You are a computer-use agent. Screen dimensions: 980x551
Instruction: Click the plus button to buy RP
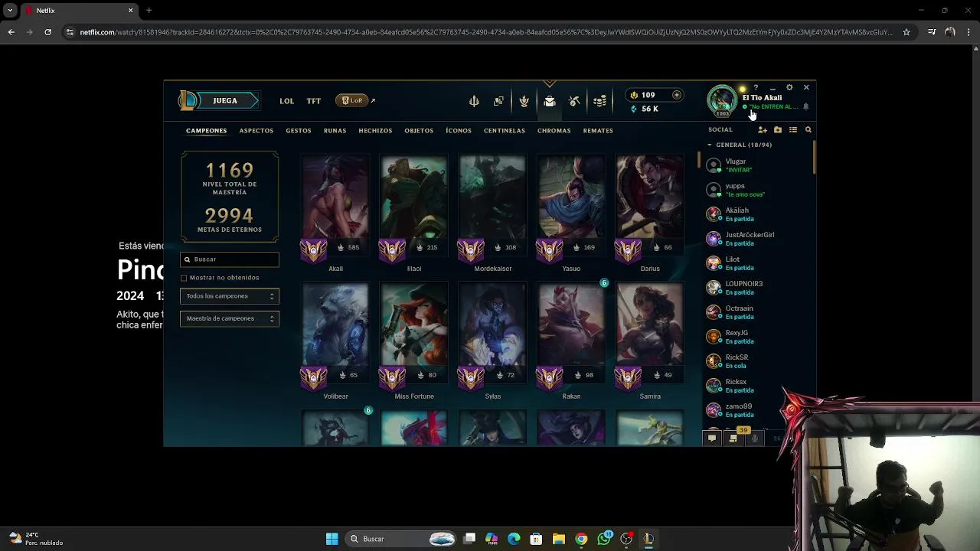[677, 95]
